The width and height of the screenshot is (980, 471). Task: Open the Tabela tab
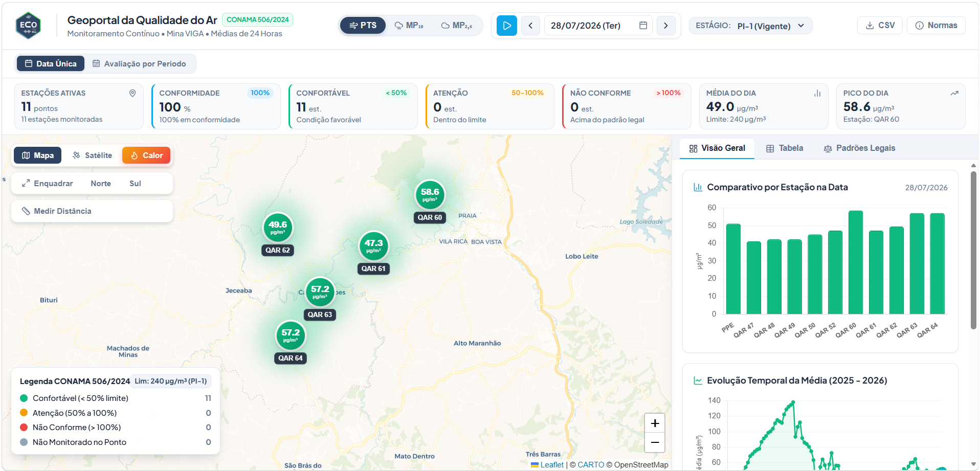[x=785, y=148]
